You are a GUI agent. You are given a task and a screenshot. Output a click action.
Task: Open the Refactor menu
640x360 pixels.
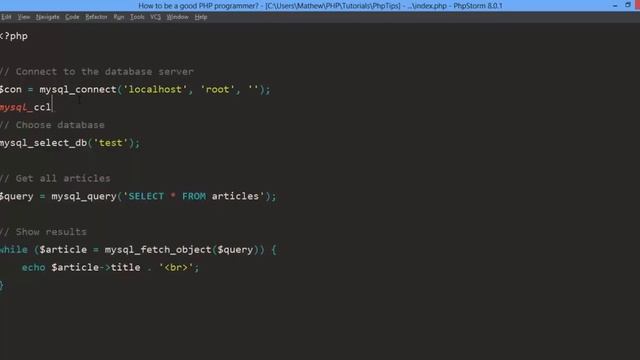coord(96,17)
